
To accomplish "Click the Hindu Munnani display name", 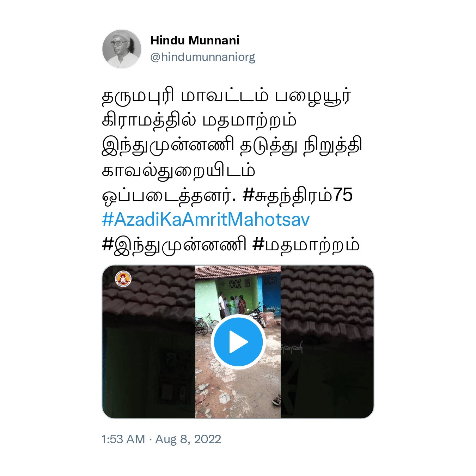I will click(x=195, y=41).
